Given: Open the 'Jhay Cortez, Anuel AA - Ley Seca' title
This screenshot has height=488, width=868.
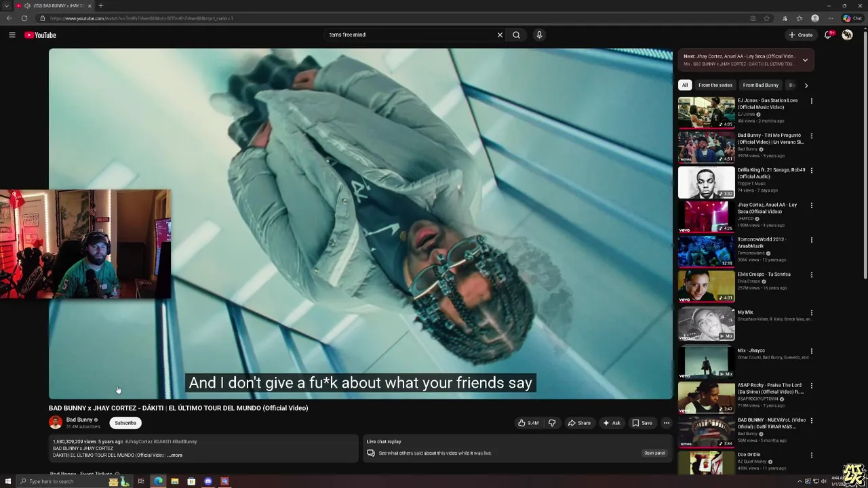Looking at the screenshot, I should click(x=767, y=208).
